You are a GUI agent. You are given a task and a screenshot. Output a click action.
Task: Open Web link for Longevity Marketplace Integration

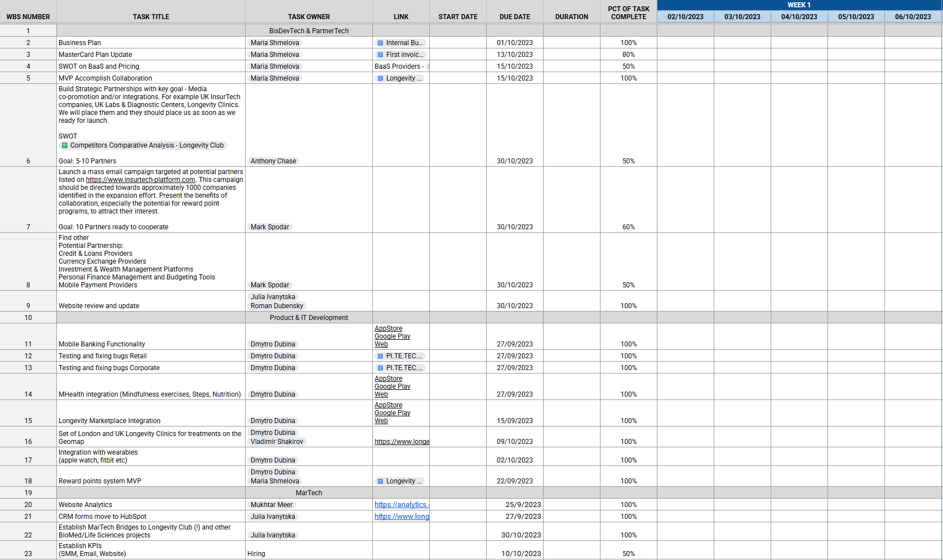pyautogui.click(x=381, y=421)
